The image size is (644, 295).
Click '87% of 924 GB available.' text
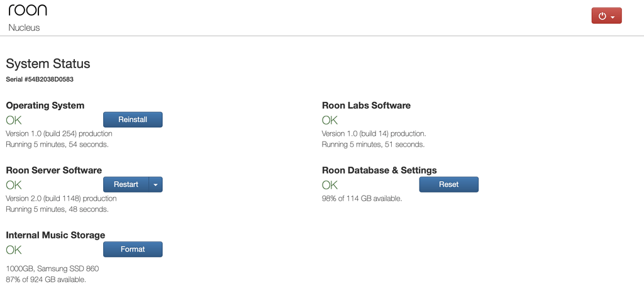[x=46, y=280]
